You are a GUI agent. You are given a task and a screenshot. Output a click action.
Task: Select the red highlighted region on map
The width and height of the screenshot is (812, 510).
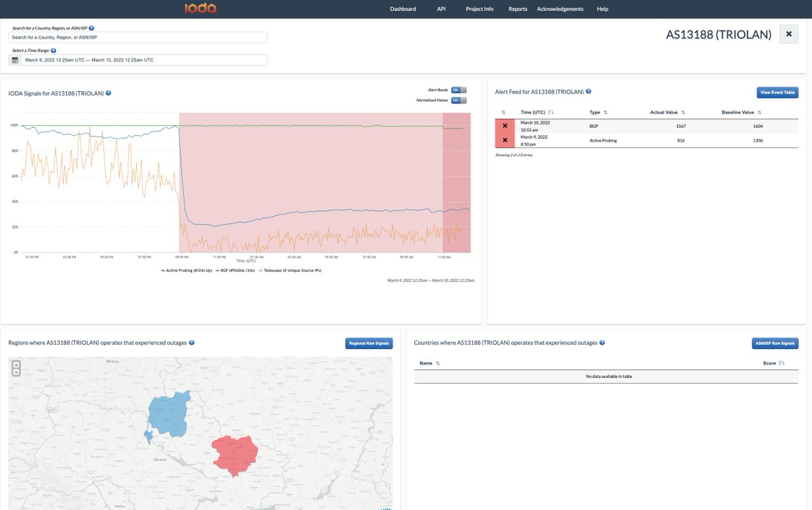coord(235,455)
